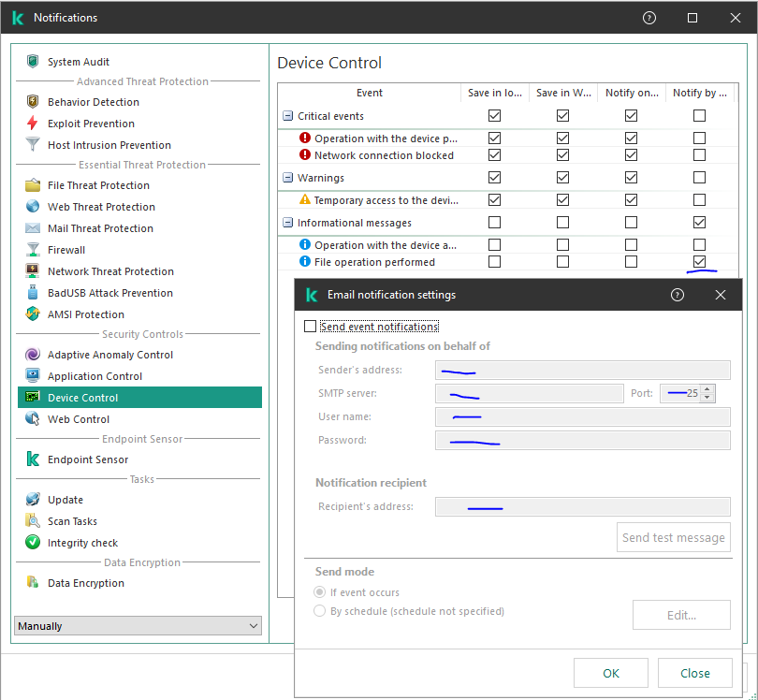758x700 pixels.
Task: Select the Adaptive Anomaly Control icon
Action: click(x=33, y=355)
